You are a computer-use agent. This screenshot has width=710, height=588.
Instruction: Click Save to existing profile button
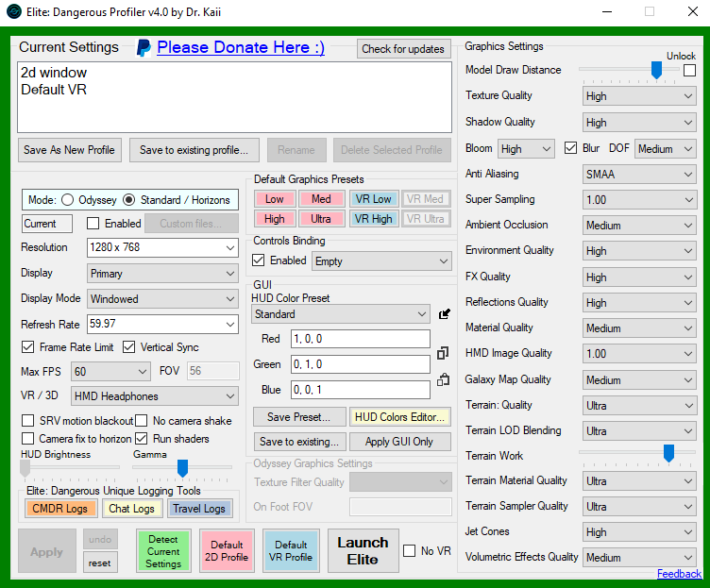(x=194, y=150)
